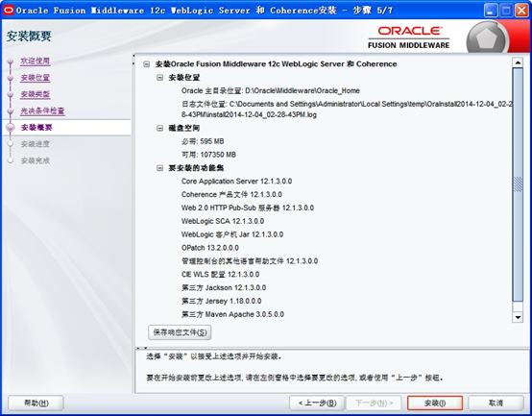Go back with 上一步(B) button
Screen dimensions: 532x416
pos(317,404)
